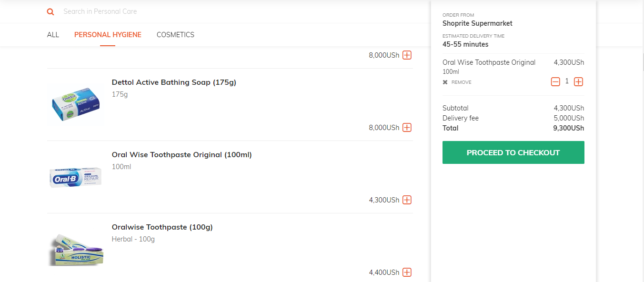Switch to the ALL category tab

53,35
